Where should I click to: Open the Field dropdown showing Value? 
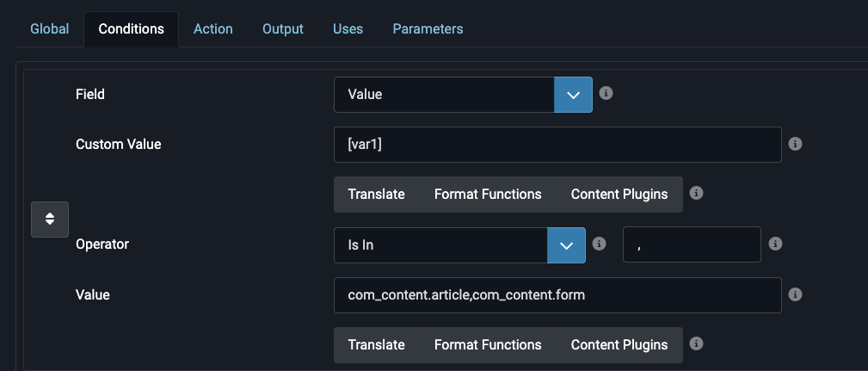point(463,95)
